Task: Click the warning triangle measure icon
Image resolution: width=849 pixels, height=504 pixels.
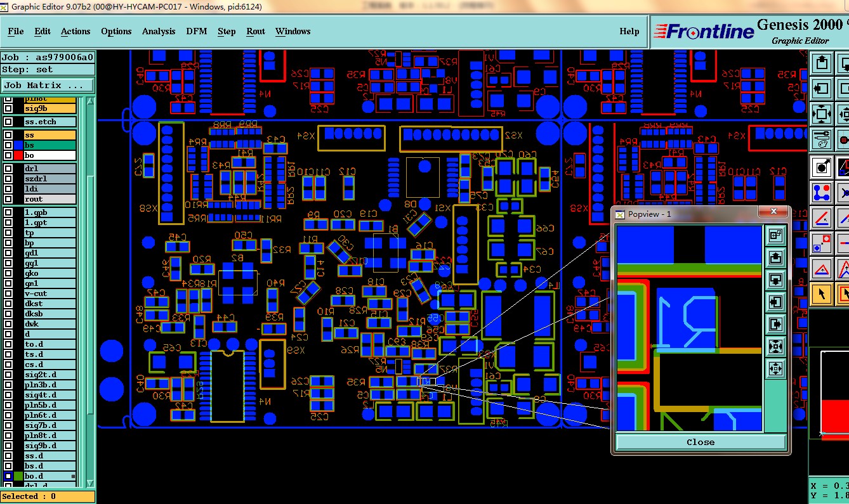Action: 822,269
